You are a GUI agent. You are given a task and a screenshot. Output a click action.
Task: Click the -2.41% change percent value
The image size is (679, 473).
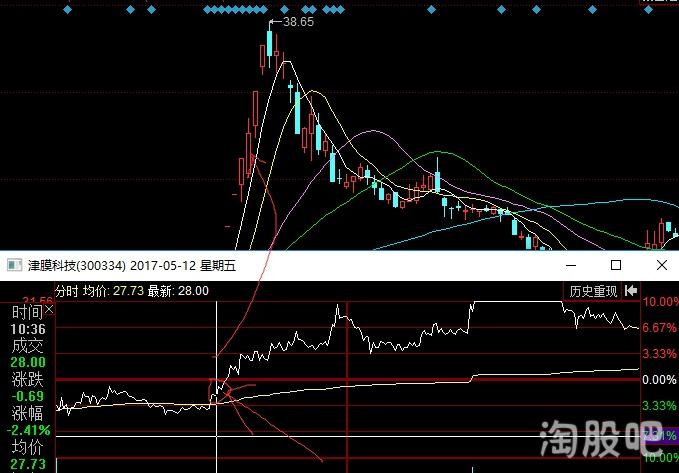(x=29, y=431)
